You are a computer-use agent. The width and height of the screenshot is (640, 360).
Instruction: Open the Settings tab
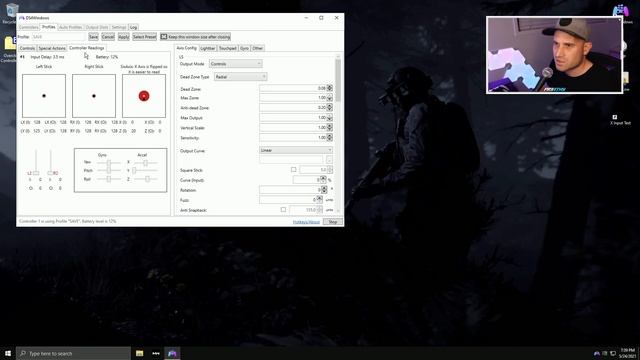pyautogui.click(x=119, y=27)
